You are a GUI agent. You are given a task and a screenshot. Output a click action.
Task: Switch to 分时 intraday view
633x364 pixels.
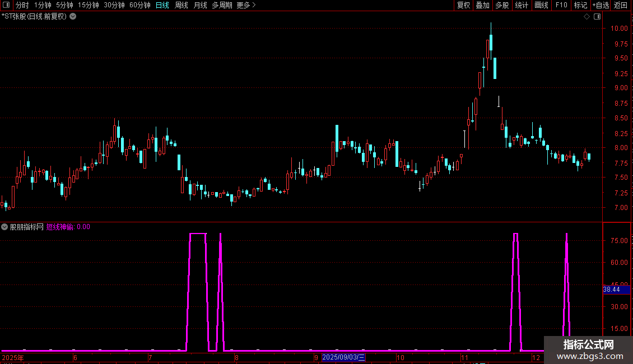(22, 5)
